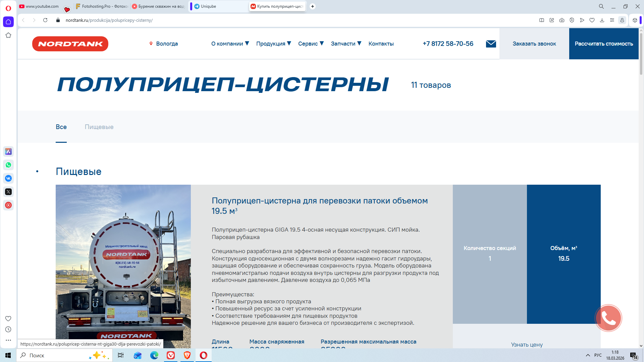This screenshot has height=362, width=644.
Task: Open the Контакты menu link
Action: (x=381, y=44)
